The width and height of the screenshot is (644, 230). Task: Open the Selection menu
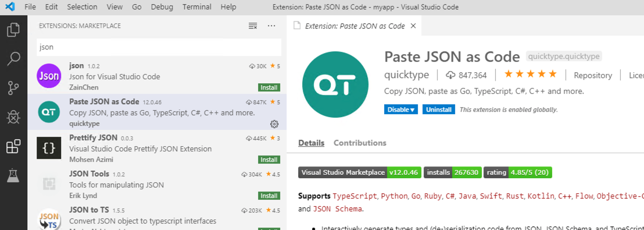coord(82,7)
